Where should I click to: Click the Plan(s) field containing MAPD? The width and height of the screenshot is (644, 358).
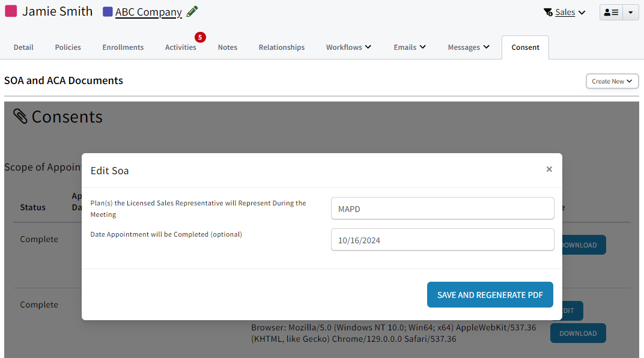442,208
